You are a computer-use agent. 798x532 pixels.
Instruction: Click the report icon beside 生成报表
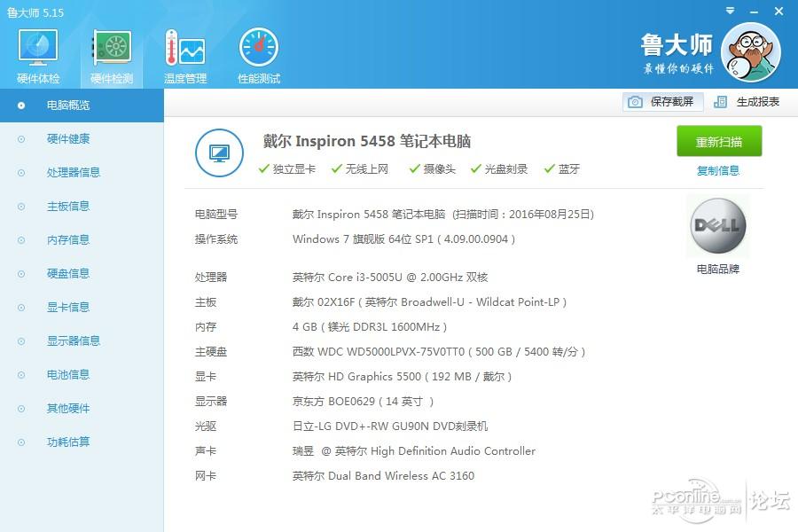(720, 102)
